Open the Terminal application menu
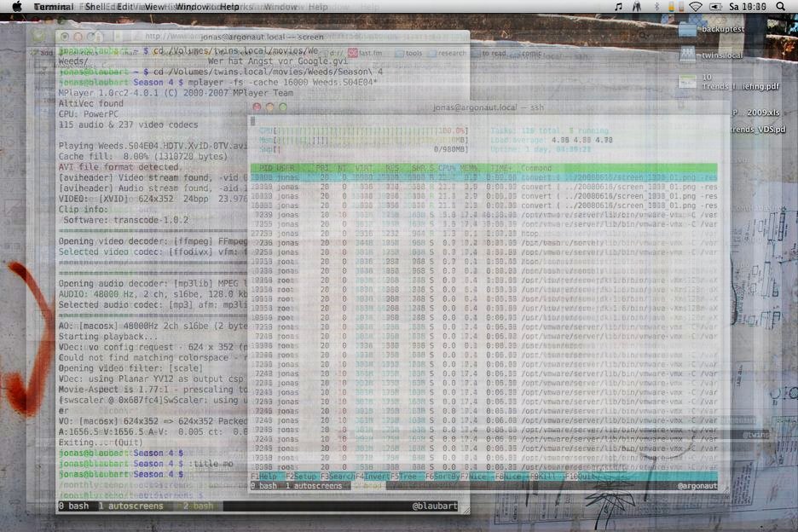The image size is (798, 532). click(54, 7)
